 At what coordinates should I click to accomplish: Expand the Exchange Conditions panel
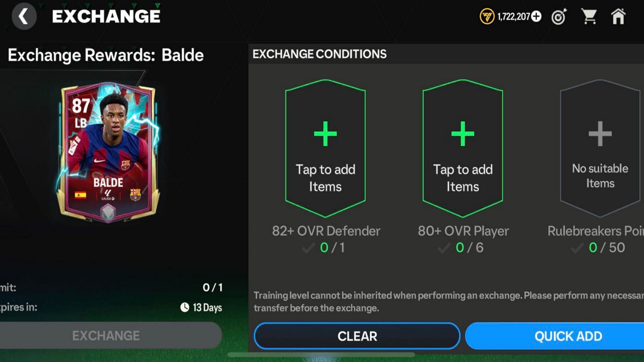pos(319,54)
